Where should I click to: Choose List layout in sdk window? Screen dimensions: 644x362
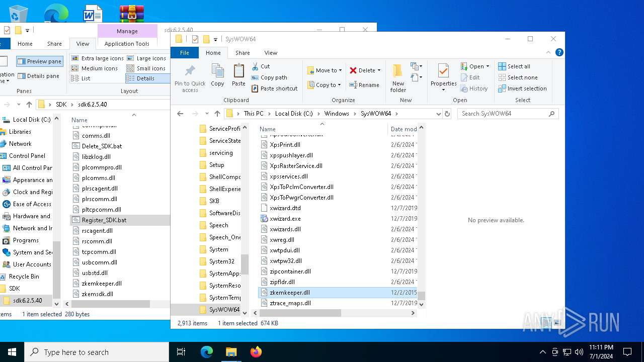(x=81, y=78)
